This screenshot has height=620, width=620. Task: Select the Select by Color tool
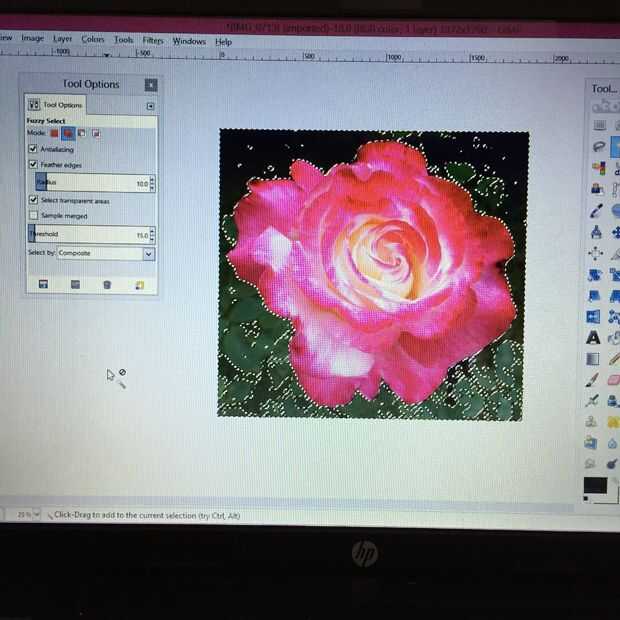pos(598,168)
